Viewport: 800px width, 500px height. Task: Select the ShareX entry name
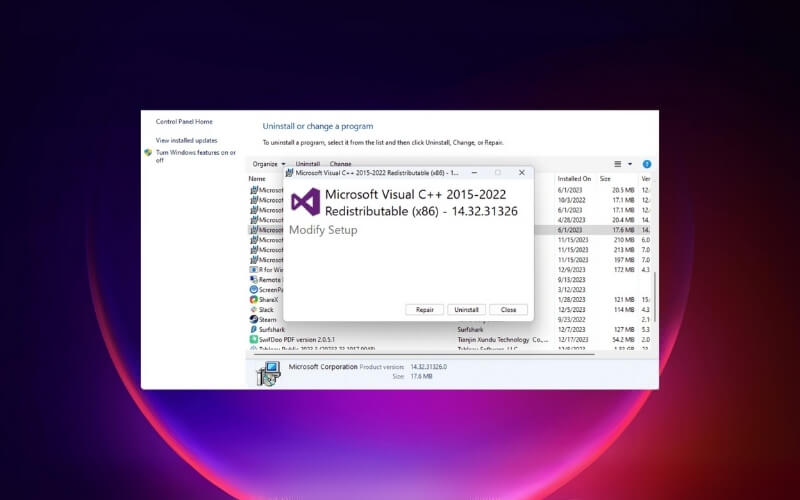click(268, 299)
